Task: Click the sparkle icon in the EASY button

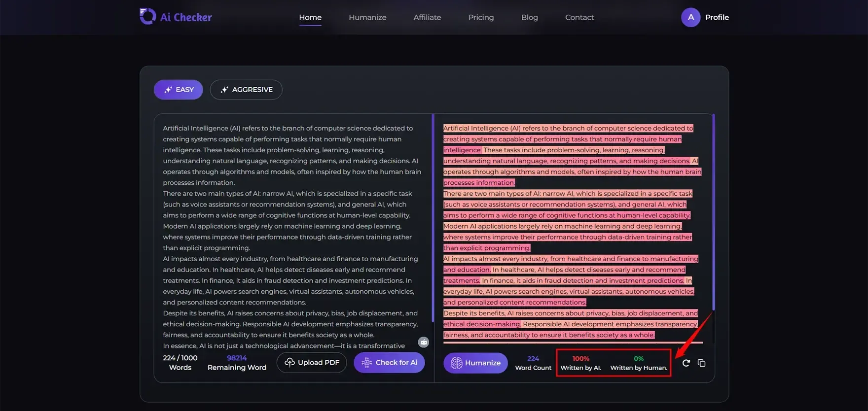Action: (x=168, y=90)
